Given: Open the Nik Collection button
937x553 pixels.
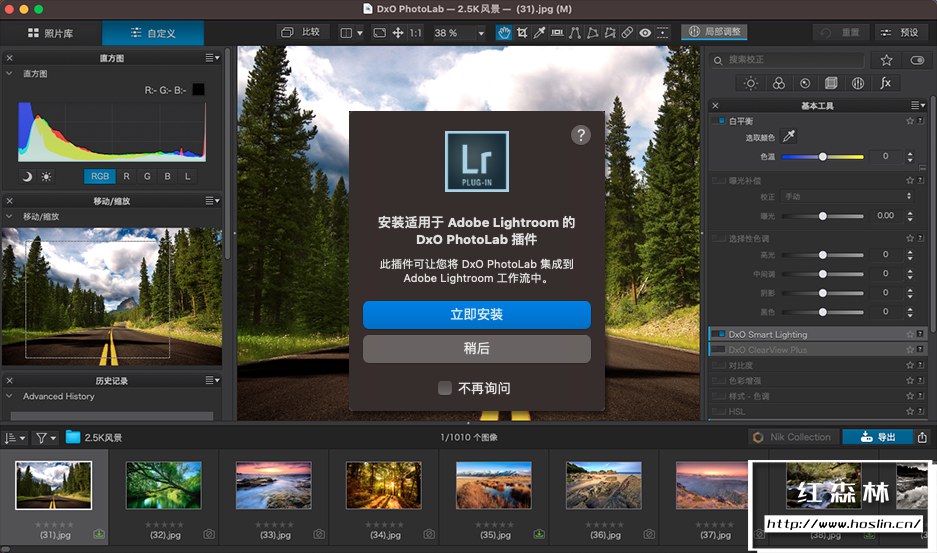Looking at the screenshot, I should pos(793,437).
